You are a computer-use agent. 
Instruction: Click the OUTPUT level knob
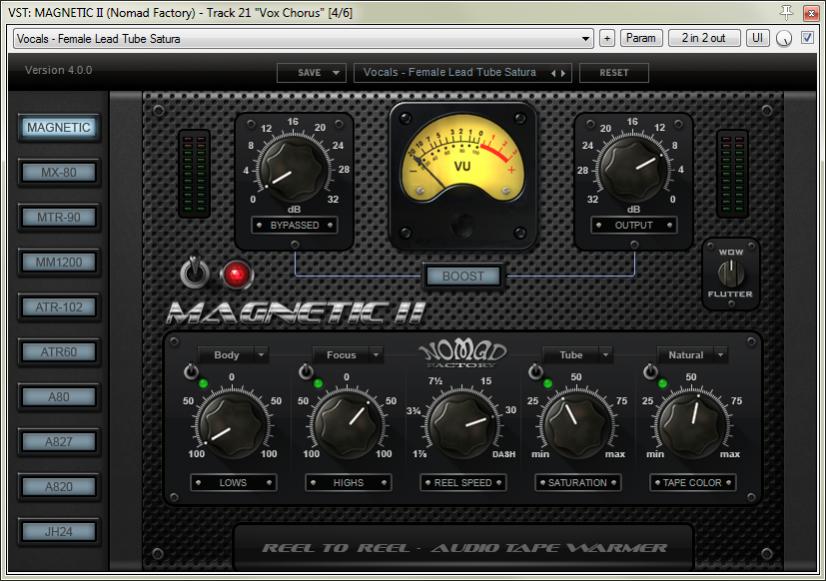tap(633, 169)
